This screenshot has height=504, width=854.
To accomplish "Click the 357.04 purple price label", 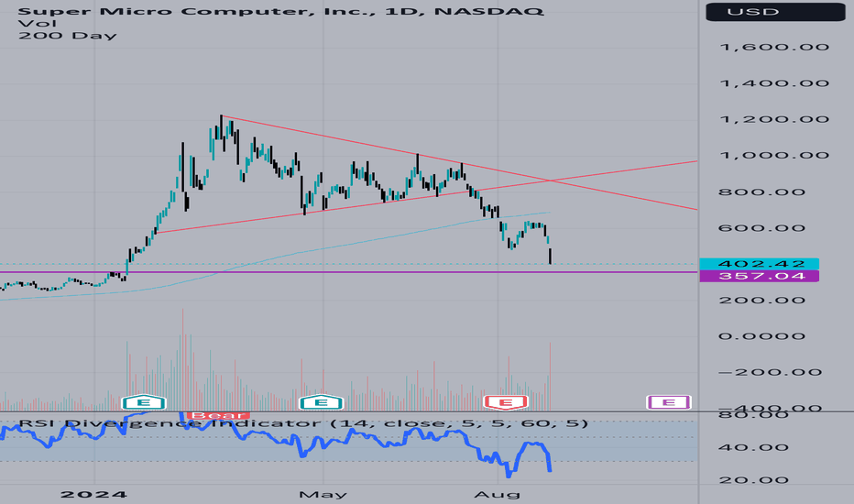I will click(760, 276).
